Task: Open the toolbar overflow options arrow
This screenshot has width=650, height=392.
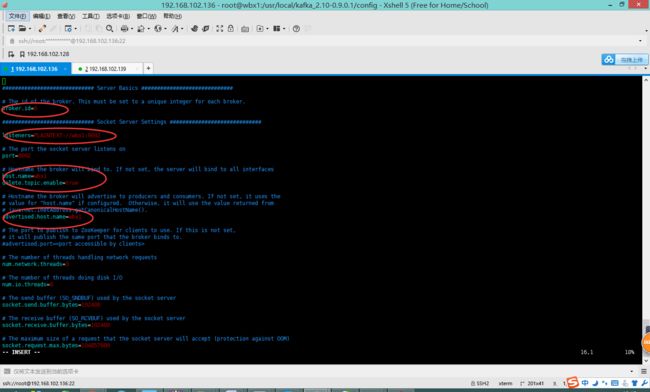Action: click(x=646, y=31)
